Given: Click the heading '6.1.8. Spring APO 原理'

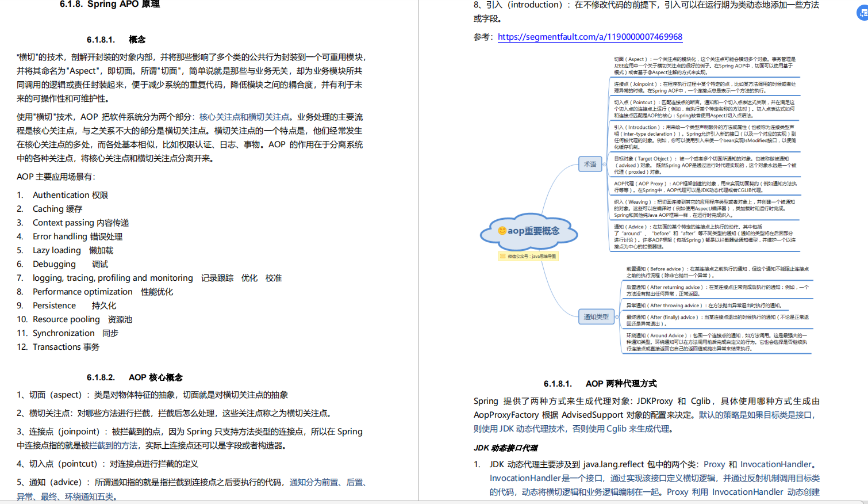Looking at the screenshot, I should coord(110,5).
